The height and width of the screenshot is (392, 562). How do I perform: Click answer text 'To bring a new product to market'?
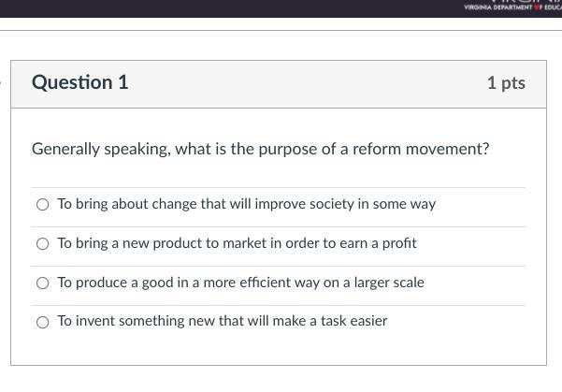coord(237,243)
